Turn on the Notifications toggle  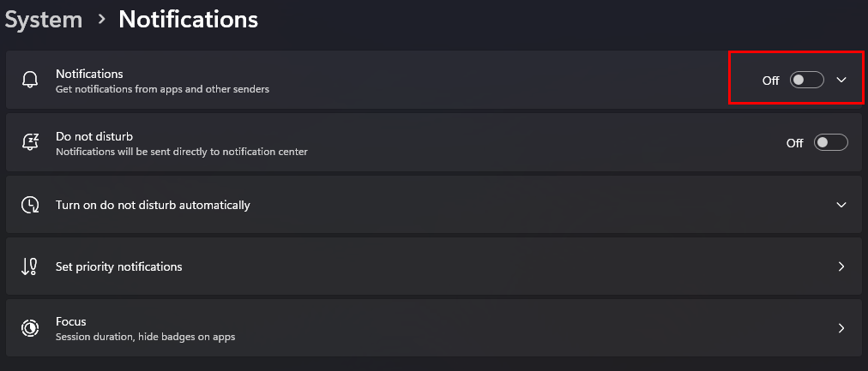[x=806, y=80]
